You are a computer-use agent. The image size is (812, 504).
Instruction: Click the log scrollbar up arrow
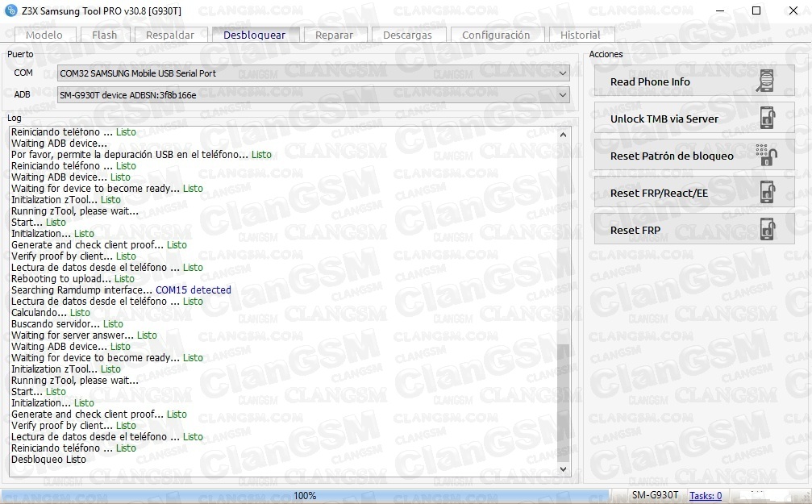[x=564, y=135]
